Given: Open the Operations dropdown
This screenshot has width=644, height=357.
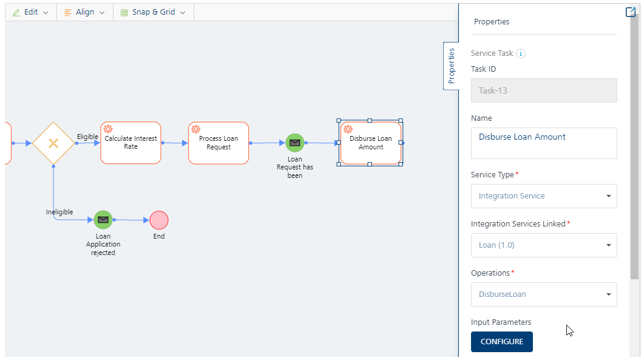Looking at the screenshot, I should pos(544,294).
